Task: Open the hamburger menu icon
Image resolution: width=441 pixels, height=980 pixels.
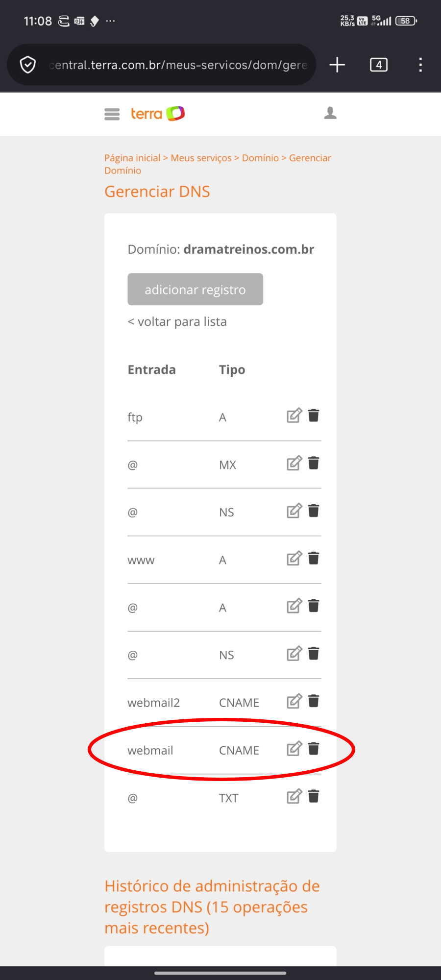Action: click(112, 114)
